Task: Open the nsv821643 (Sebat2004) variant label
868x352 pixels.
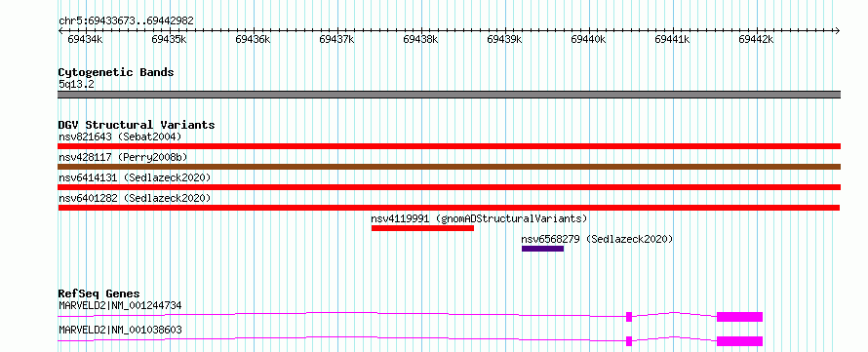Action: [x=120, y=137]
